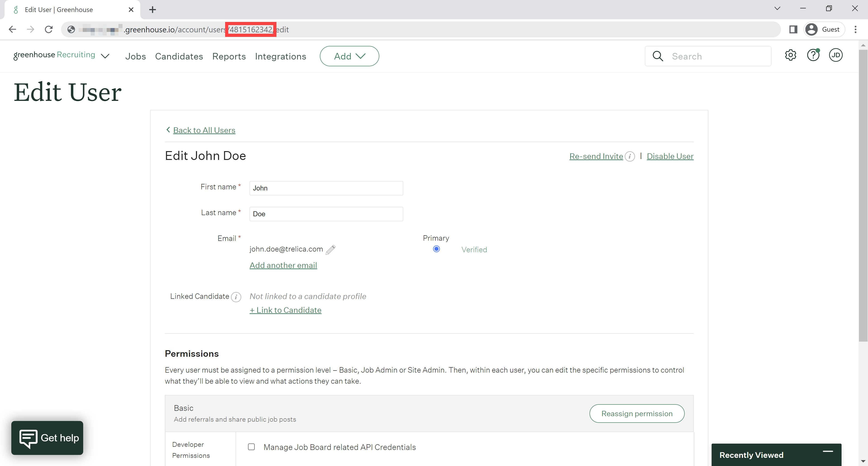Click the Permissions heading

click(x=192, y=353)
